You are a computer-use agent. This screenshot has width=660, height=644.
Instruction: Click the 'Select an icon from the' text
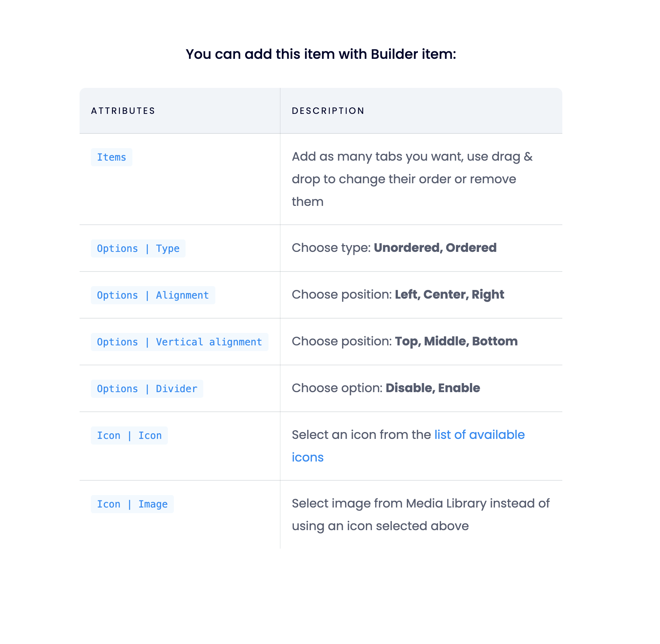[361, 435]
